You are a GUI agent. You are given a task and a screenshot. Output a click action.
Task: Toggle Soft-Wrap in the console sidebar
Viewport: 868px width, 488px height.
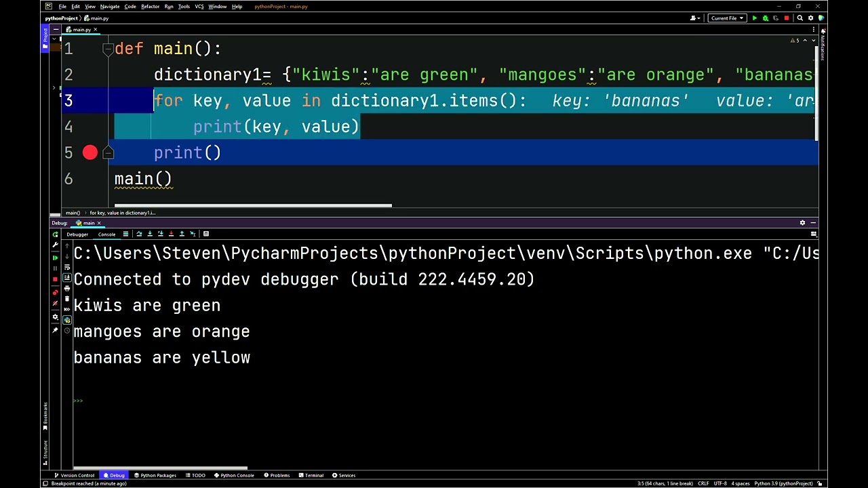(x=67, y=268)
